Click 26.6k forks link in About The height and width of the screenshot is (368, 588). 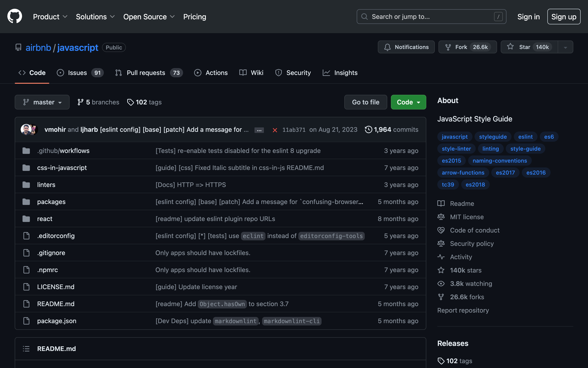click(467, 297)
